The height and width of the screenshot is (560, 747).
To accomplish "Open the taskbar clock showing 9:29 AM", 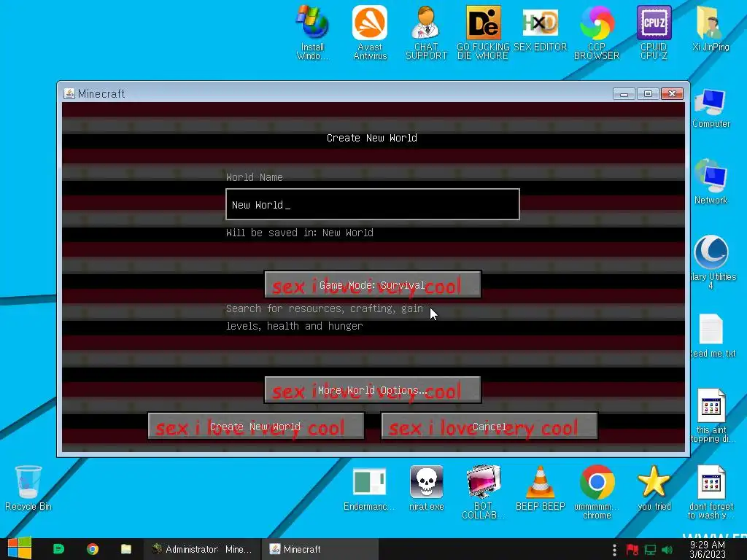I will pos(708,549).
